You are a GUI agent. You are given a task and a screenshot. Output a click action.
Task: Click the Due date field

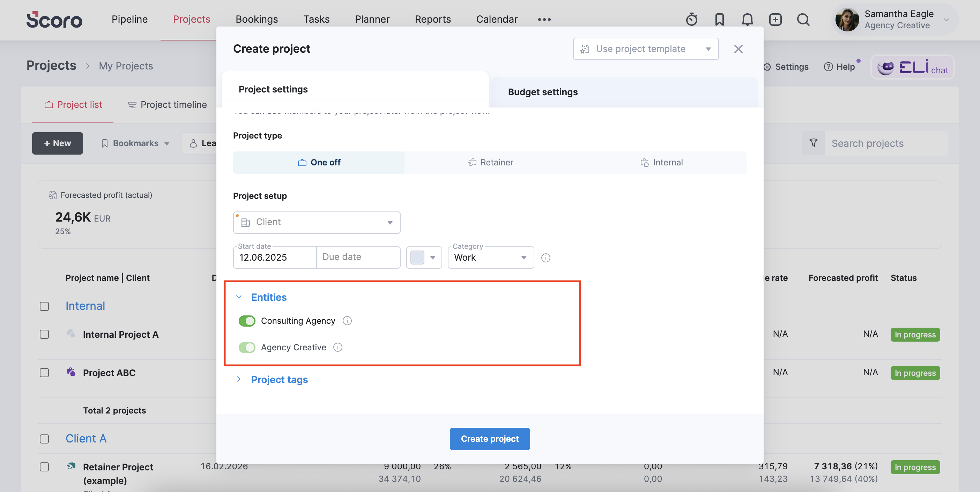358,258
